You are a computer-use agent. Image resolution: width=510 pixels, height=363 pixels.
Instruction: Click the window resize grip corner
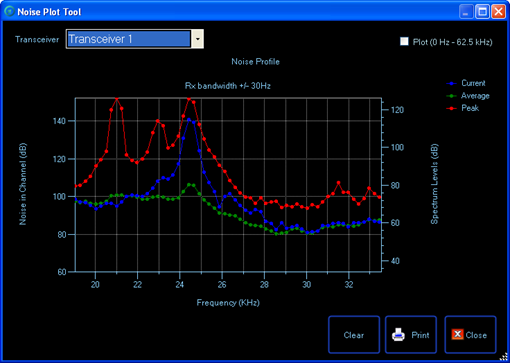point(503,357)
